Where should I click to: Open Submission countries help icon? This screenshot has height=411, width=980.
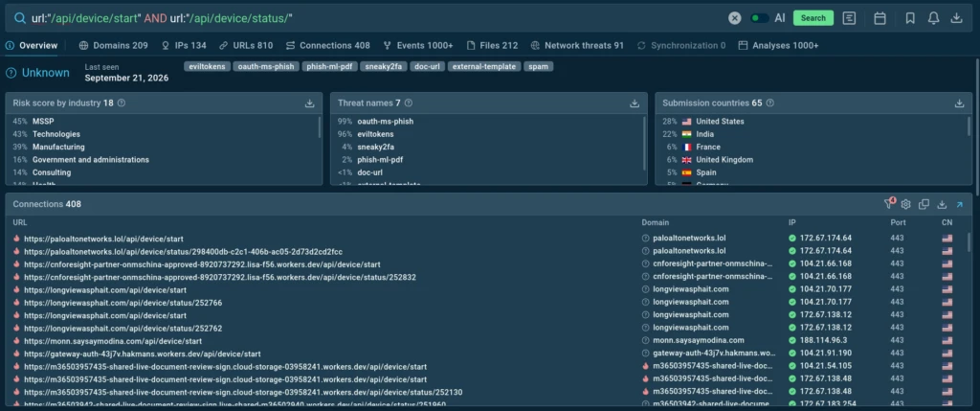[770, 103]
